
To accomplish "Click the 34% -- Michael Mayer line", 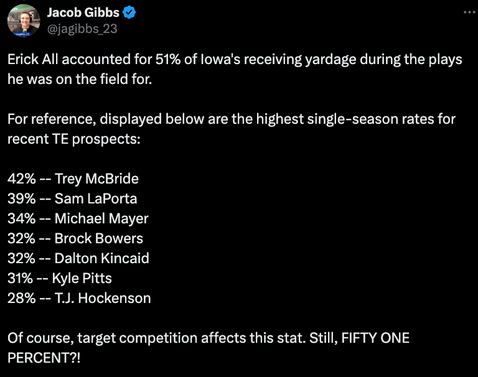I will pyautogui.click(x=78, y=219).
